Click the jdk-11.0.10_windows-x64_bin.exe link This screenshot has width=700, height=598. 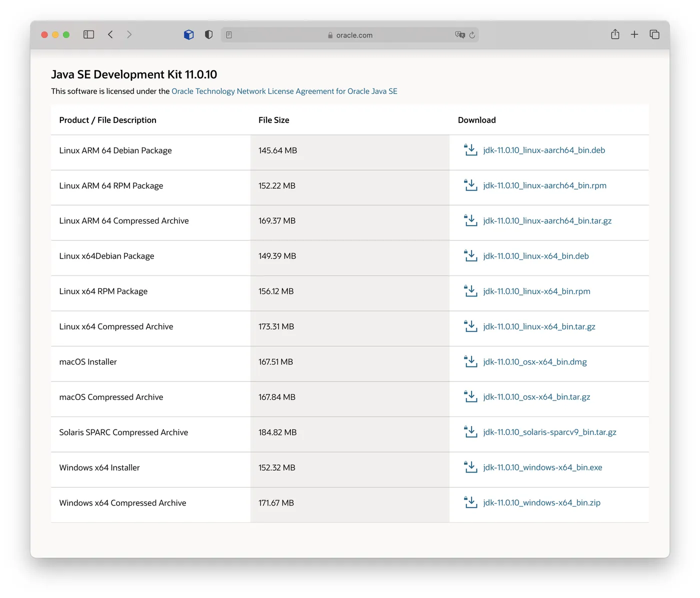pyautogui.click(x=542, y=467)
